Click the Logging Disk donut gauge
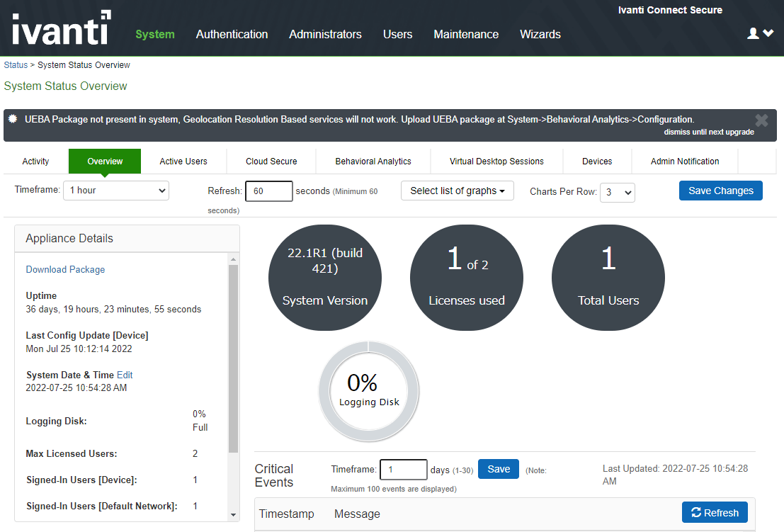 (368, 390)
